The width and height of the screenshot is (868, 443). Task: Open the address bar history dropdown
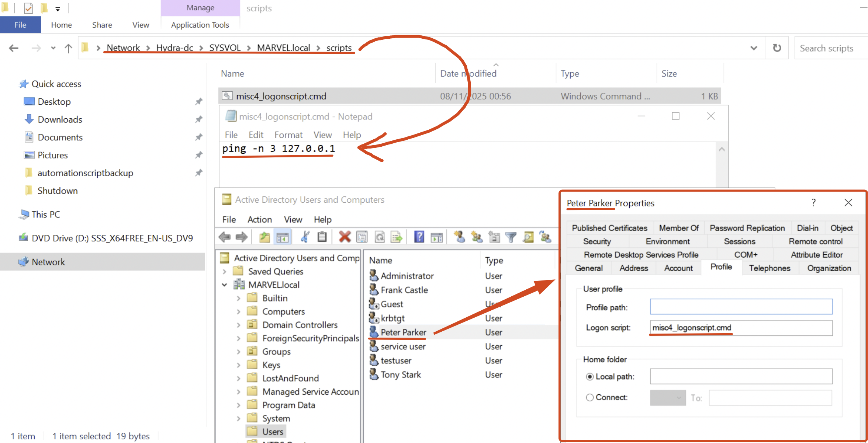pyautogui.click(x=754, y=48)
